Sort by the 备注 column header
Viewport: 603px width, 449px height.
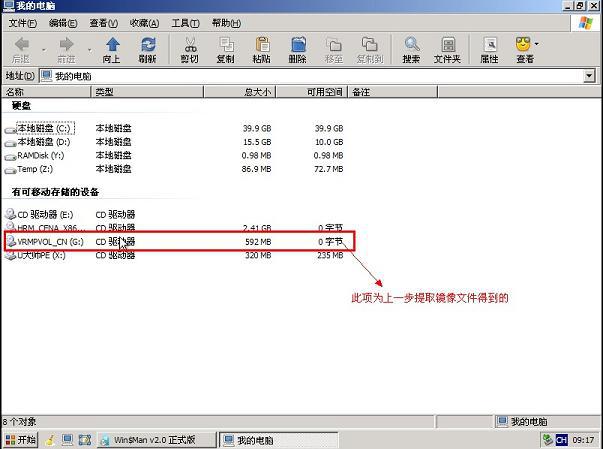pos(393,92)
